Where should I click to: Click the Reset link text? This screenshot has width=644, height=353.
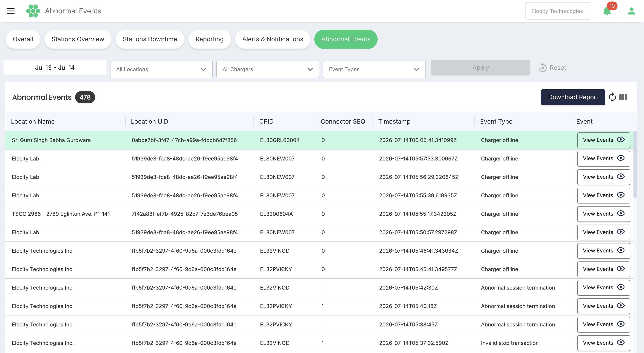(x=558, y=68)
